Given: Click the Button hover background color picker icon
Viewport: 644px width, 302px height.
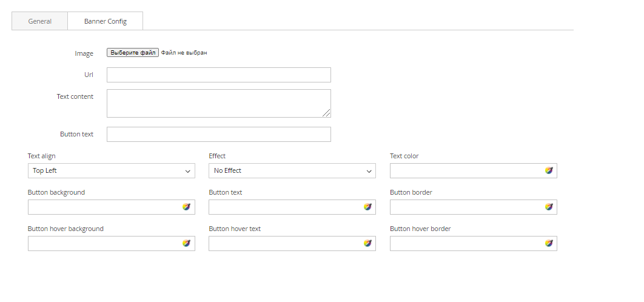Looking at the screenshot, I should pos(187,243).
